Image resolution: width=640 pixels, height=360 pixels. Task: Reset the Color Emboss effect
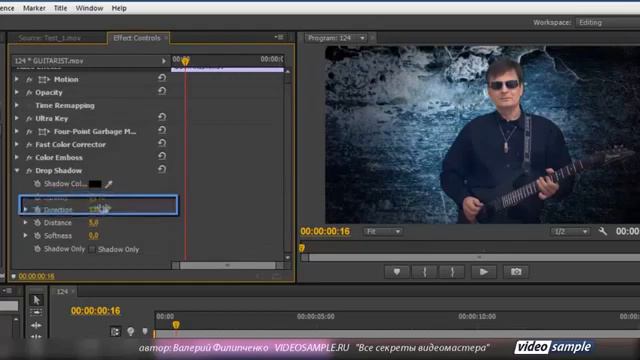pyautogui.click(x=162, y=156)
